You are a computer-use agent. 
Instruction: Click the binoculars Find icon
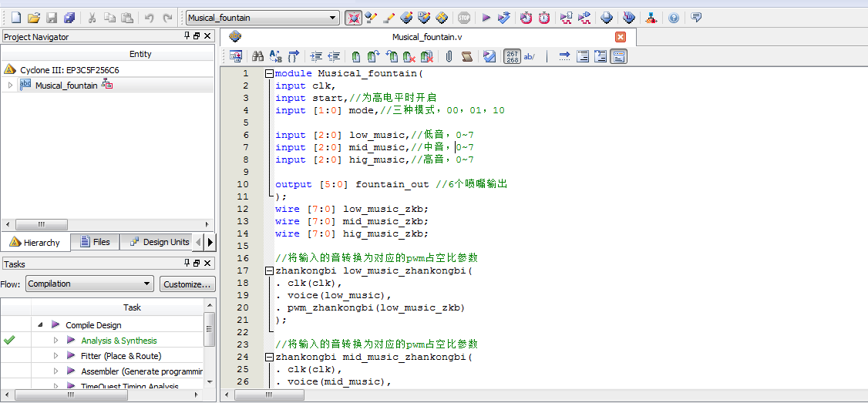click(258, 56)
